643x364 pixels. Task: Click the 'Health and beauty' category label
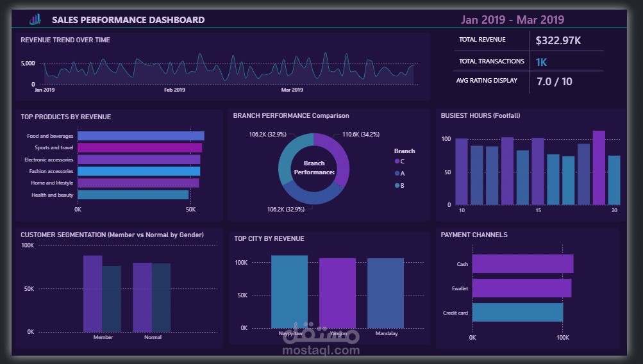(x=52, y=195)
